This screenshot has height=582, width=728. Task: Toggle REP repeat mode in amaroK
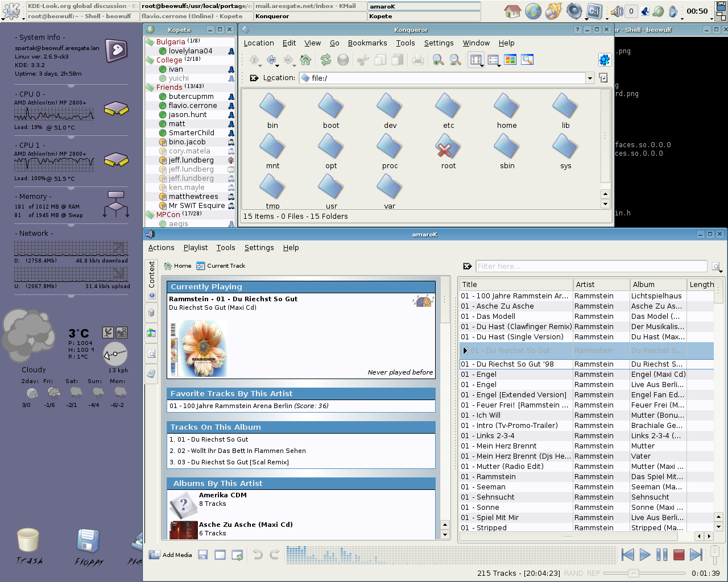click(593, 573)
